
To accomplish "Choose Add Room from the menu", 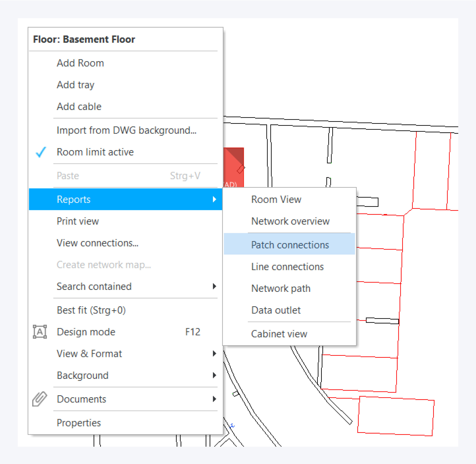I will pos(80,63).
